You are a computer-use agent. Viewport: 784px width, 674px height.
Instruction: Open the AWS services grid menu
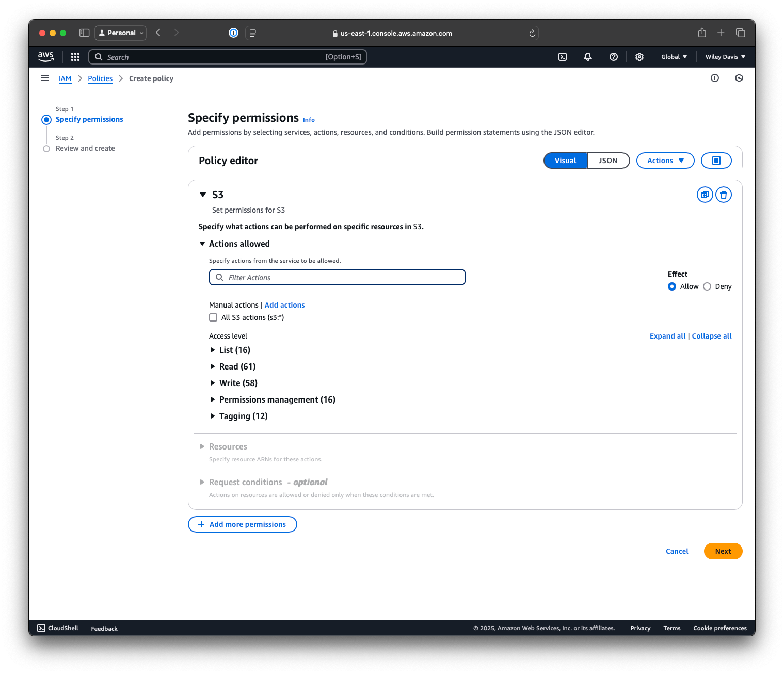[x=75, y=57]
